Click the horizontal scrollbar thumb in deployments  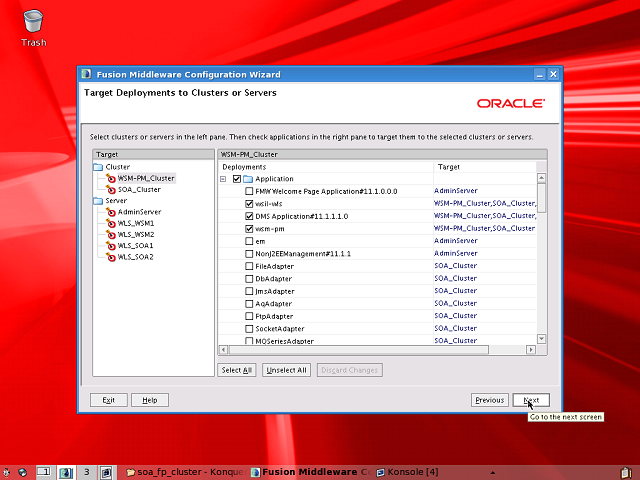[x=359, y=350]
